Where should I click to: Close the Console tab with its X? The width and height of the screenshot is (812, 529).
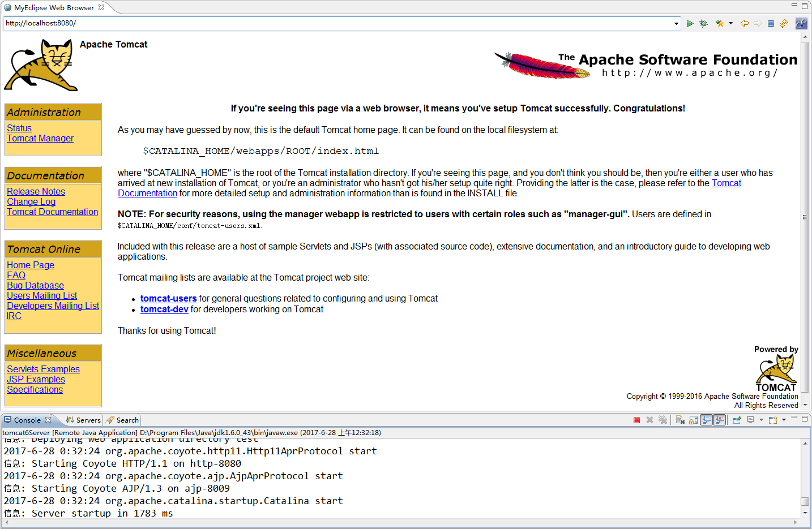coord(48,420)
